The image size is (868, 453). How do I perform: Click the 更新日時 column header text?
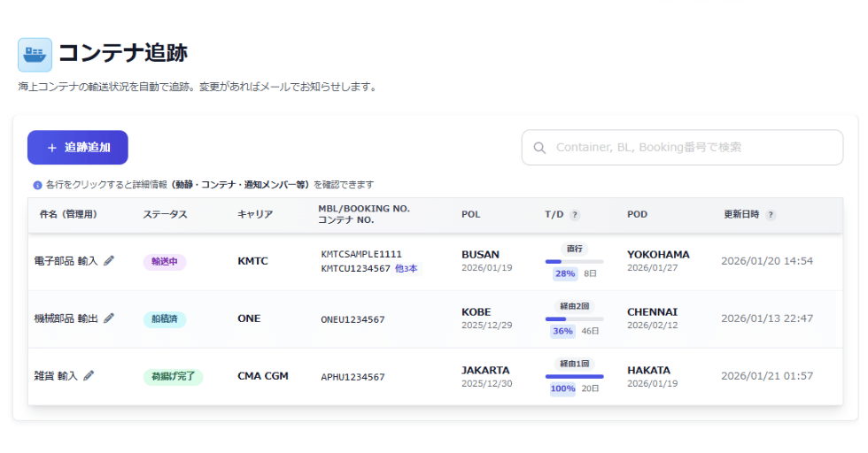click(x=741, y=215)
